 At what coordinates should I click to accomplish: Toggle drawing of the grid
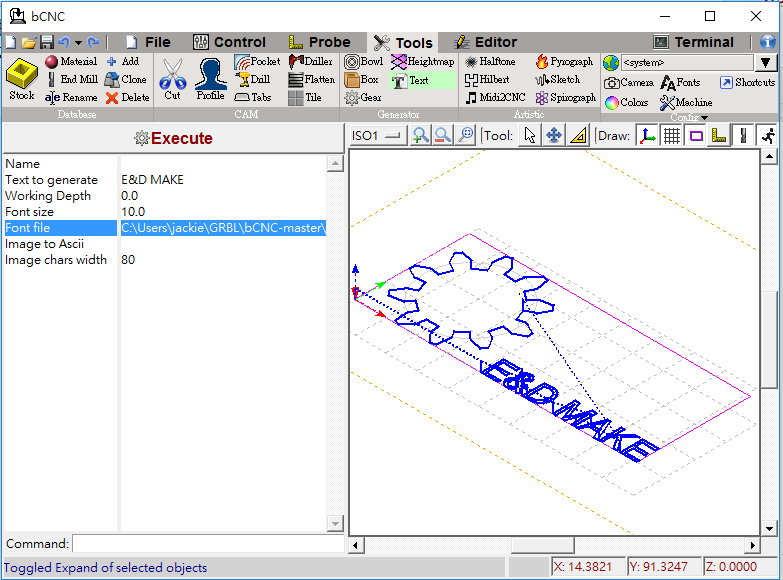coord(672,136)
